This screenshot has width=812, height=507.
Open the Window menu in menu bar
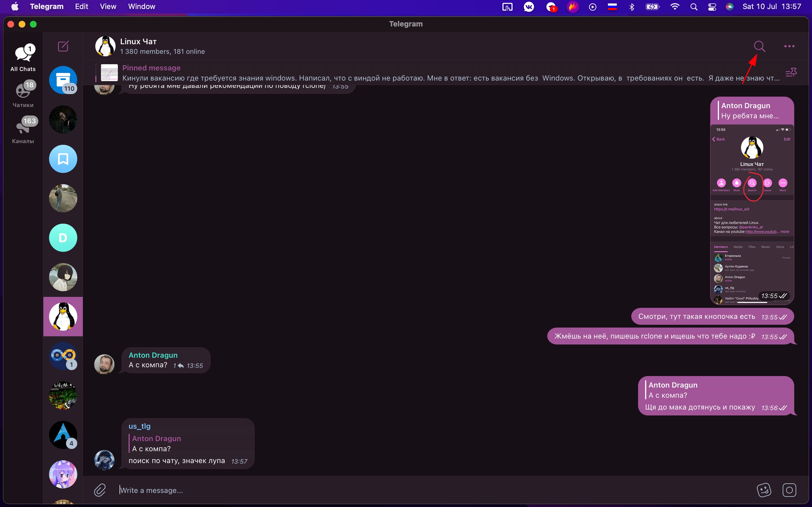click(142, 6)
